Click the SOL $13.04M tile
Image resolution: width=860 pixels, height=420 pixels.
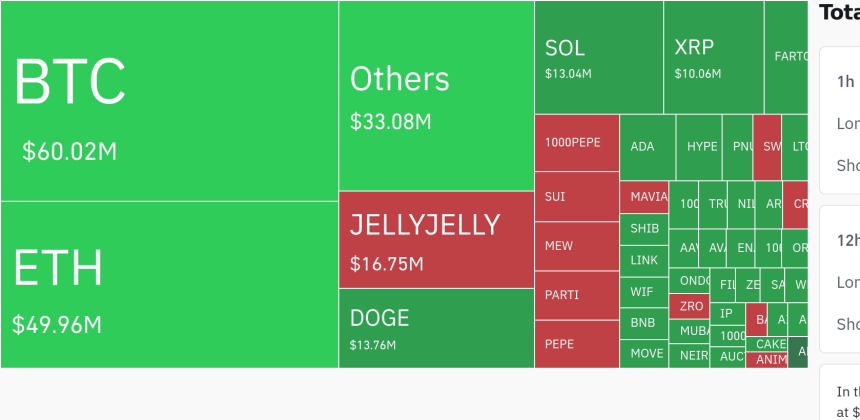(598, 58)
